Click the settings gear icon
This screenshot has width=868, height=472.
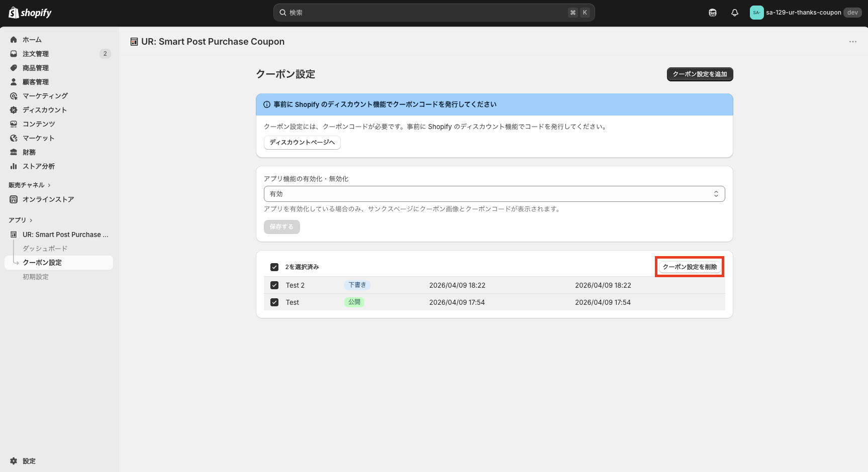click(x=14, y=461)
